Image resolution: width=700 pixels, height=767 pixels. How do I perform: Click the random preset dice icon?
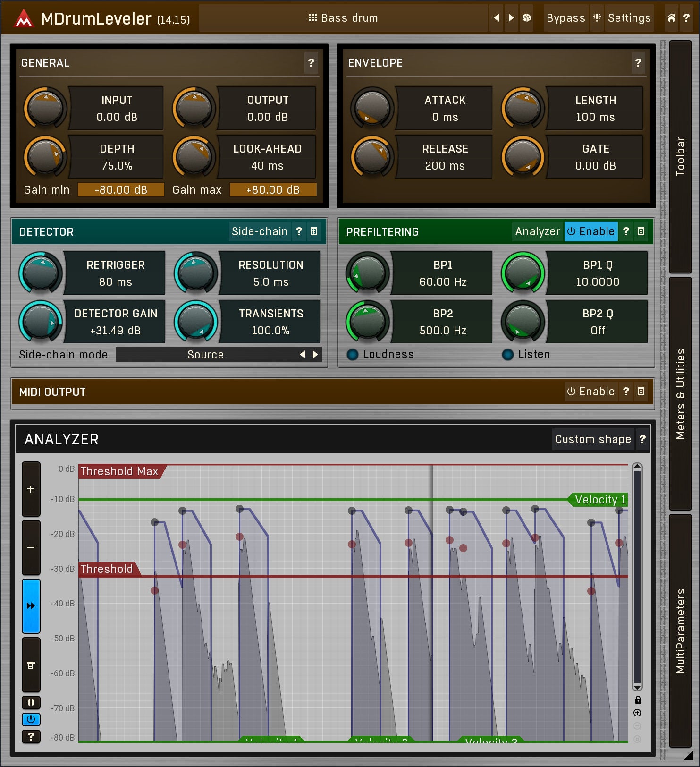click(526, 18)
